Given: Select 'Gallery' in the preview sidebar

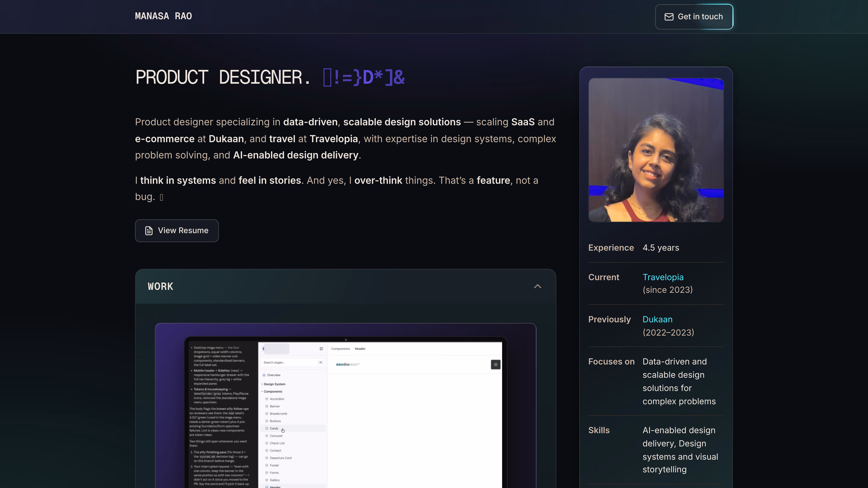Looking at the screenshot, I should click(275, 480).
